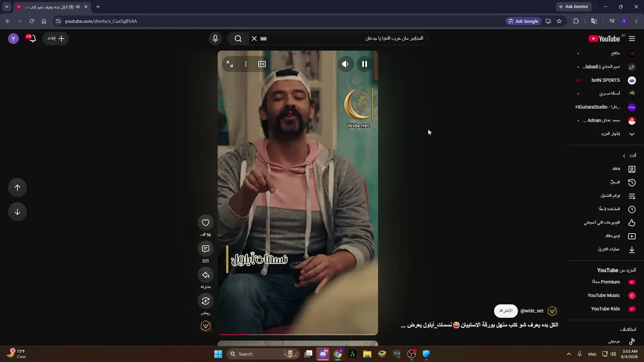The image size is (644, 362).
Task: Bookmark this page with star icon
Action: coord(559,21)
